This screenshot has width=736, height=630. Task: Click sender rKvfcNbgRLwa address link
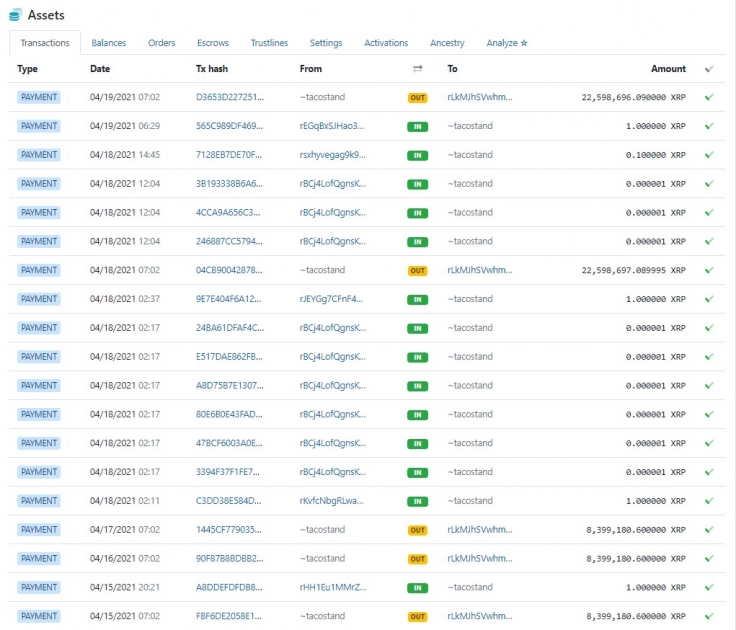pos(332,501)
